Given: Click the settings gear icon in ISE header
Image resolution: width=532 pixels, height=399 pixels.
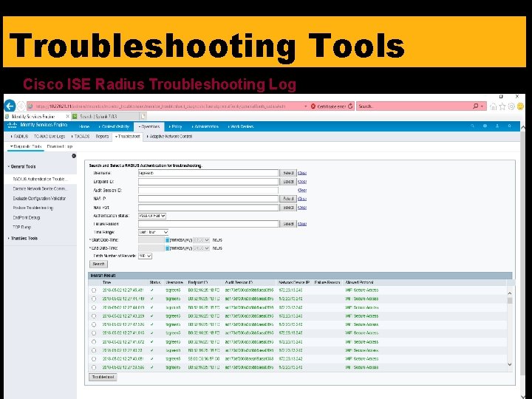Looking at the screenshot, I should click(x=509, y=126).
